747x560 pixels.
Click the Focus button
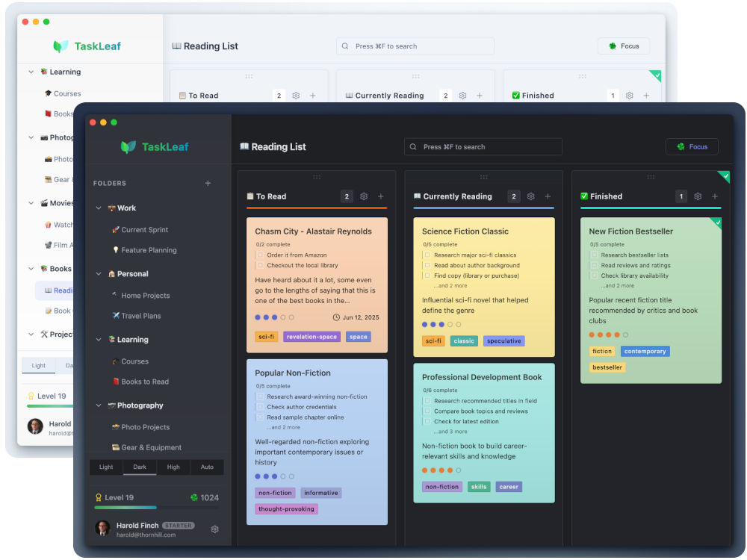[692, 147]
